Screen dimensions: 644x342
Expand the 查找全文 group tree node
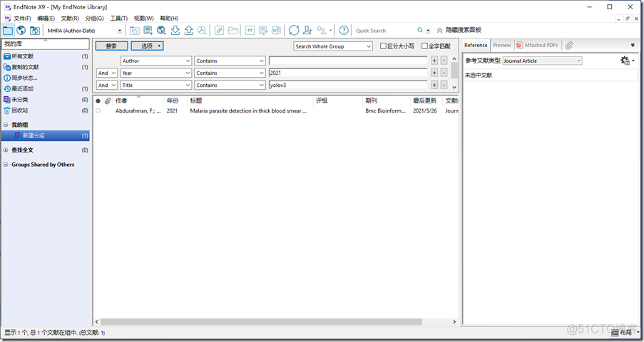coord(6,150)
